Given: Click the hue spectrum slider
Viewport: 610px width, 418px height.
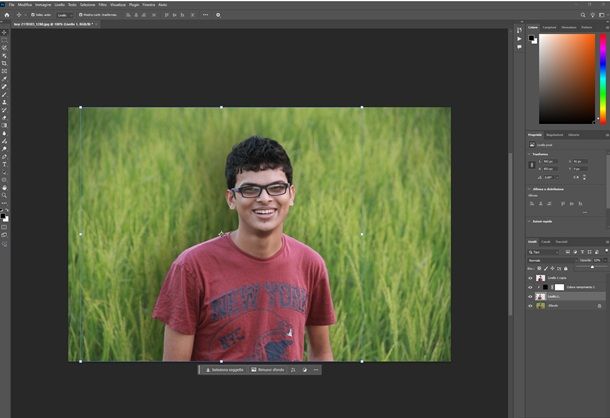Looking at the screenshot, I should pyautogui.click(x=603, y=79).
